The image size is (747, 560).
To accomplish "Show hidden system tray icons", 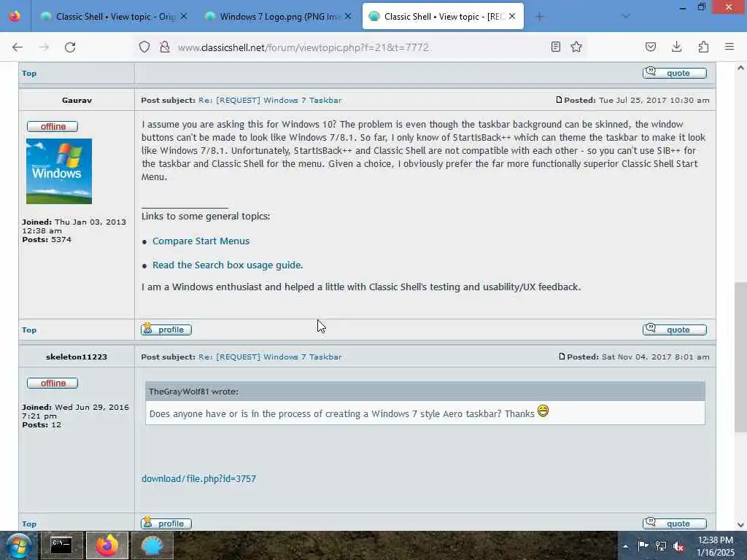I will pos(625,546).
